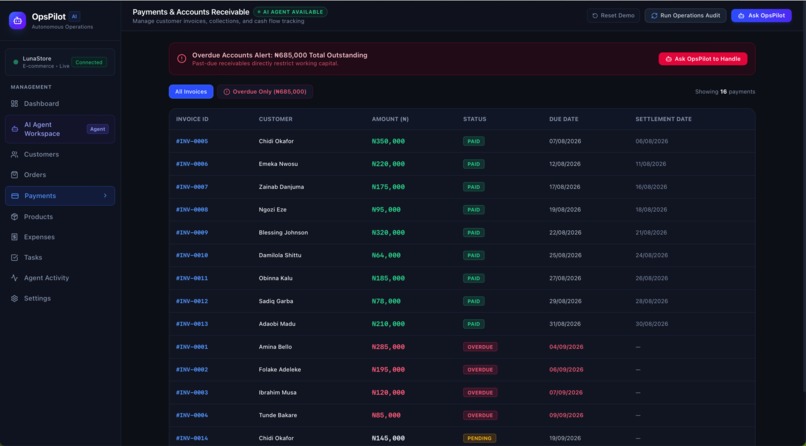Click the Ask OpsPilot button in header
This screenshot has width=806, height=446.
[761, 15]
